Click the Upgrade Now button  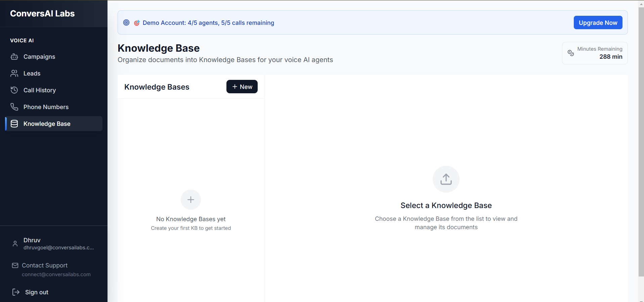coord(598,22)
